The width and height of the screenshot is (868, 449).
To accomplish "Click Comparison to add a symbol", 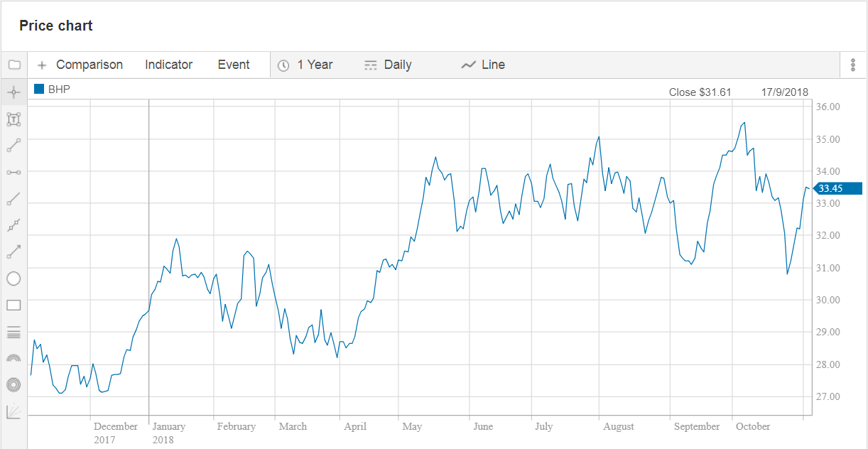I will (80, 65).
